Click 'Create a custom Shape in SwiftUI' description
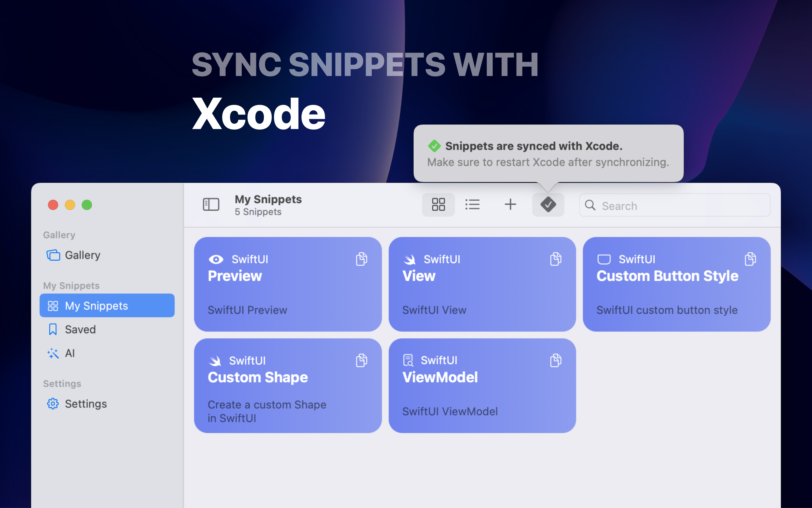812x508 pixels. pyautogui.click(x=267, y=411)
